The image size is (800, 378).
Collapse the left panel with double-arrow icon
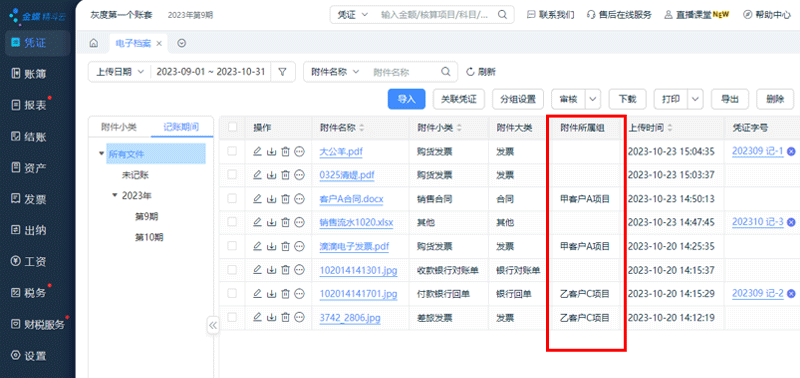[213, 325]
